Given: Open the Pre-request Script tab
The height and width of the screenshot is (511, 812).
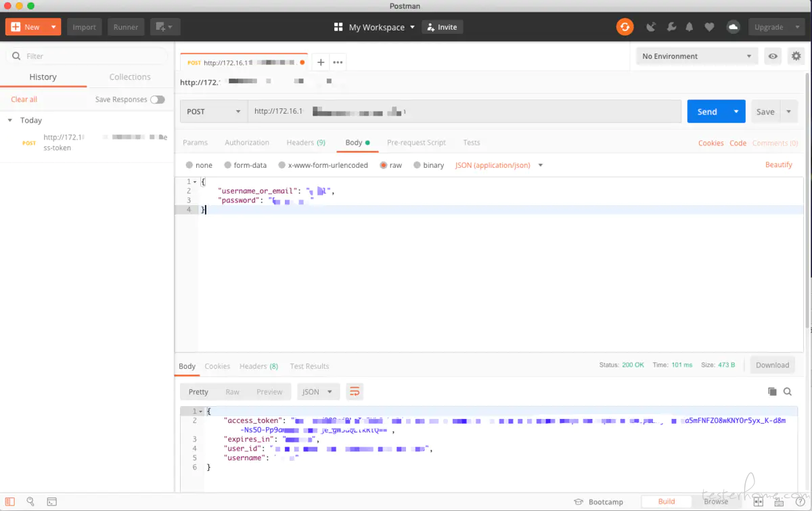Looking at the screenshot, I should [x=416, y=143].
